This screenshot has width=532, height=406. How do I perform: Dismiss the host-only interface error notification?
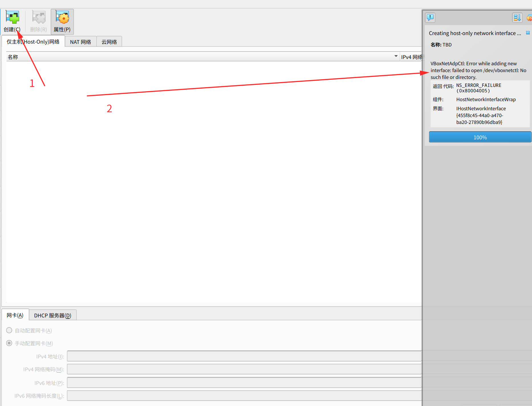(528, 33)
